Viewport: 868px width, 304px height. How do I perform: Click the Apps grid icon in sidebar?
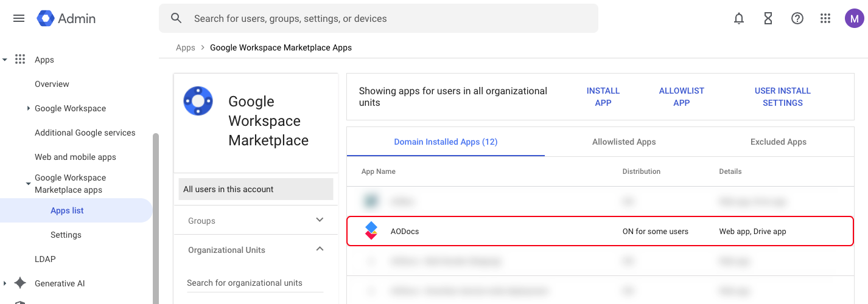pyautogui.click(x=20, y=60)
